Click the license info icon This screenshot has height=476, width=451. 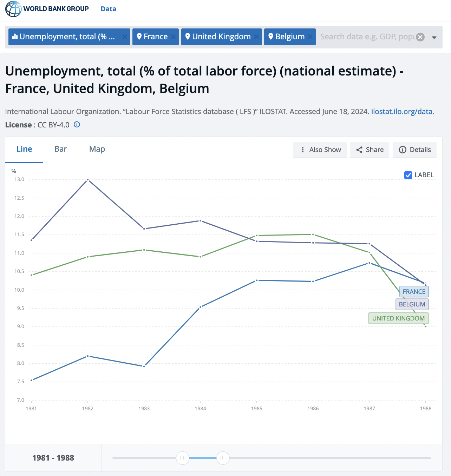pyautogui.click(x=77, y=125)
